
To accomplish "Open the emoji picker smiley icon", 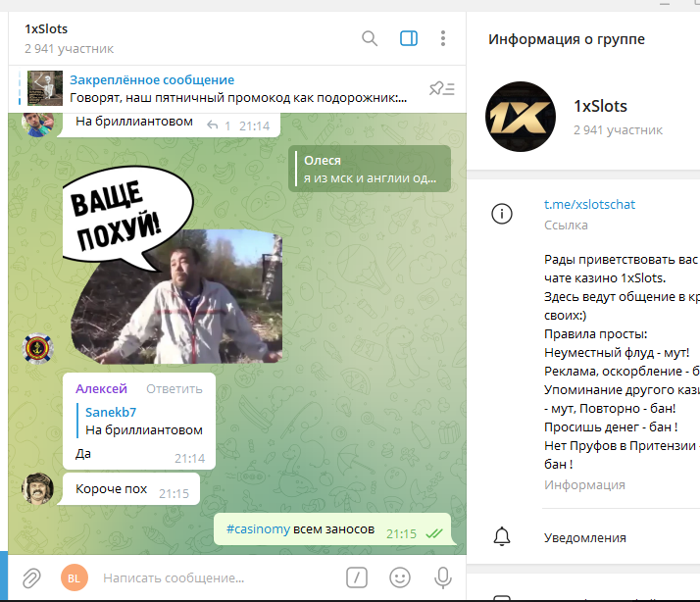I will [x=400, y=577].
